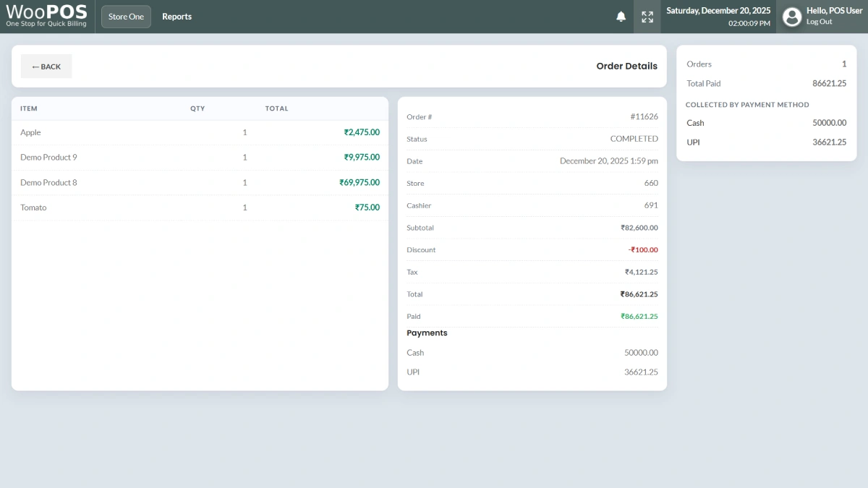The height and width of the screenshot is (488, 868).
Task: Click the WooPOS logo
Action: (x=46, y=16)
